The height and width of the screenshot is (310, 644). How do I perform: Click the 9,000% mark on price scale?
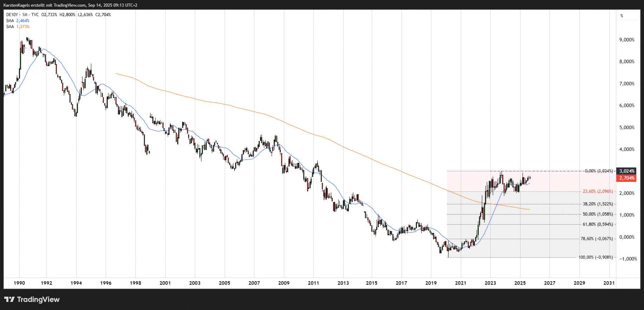point(627,40)
